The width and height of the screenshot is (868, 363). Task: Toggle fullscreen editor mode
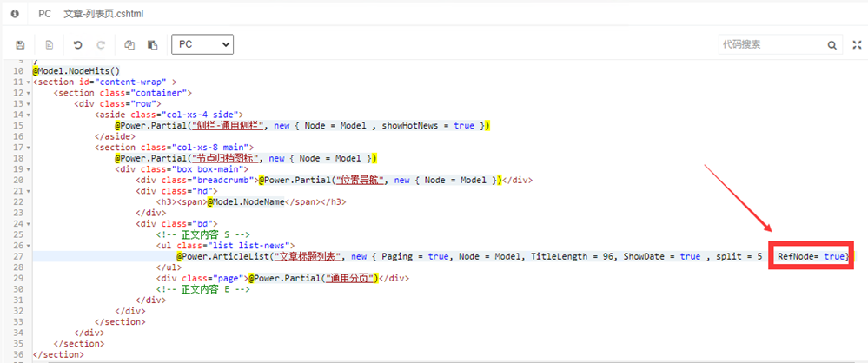coord(857,45)
